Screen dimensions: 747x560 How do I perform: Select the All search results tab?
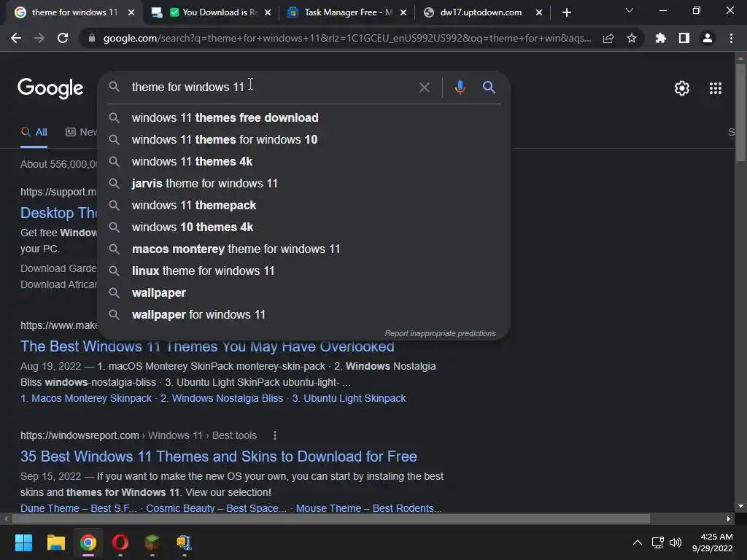(34, 133)
